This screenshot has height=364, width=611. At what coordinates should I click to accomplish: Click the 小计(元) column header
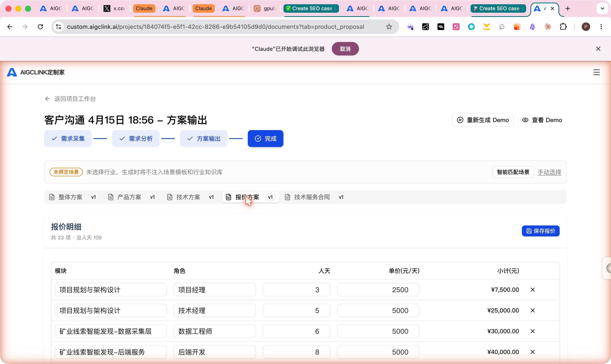point(508,271)
